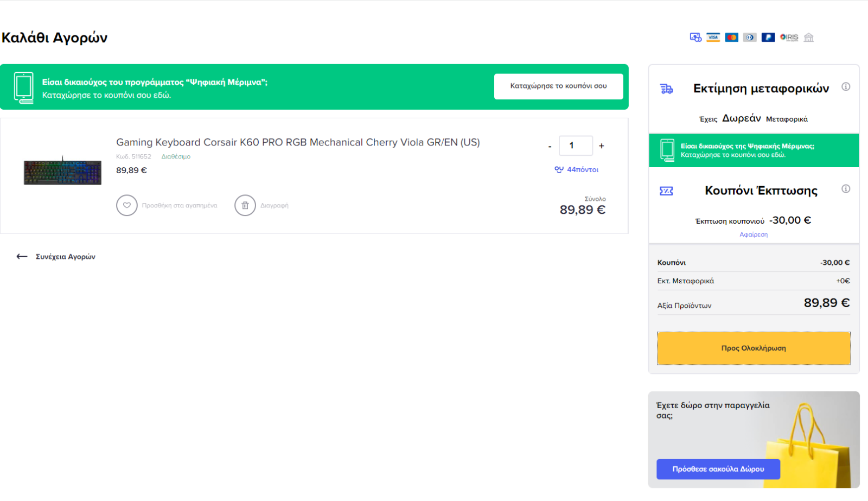Click the sidebar Ψηφιακής Μέριμνας green banner
The height and width of the screenshot is (501, 868).
tap(754, 150)
